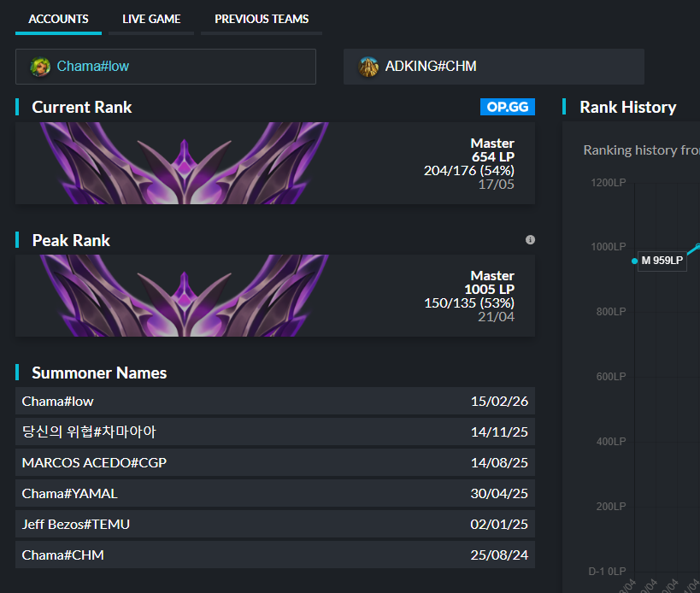Click the Peak Rank heading
Image resolution: width=700 pixels, height=593 pixels.
click(71, 240)
